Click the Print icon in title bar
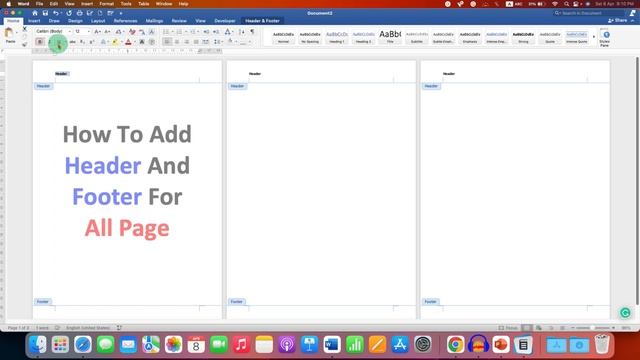The height and width of the screenshot is (360, 640). 80,13
